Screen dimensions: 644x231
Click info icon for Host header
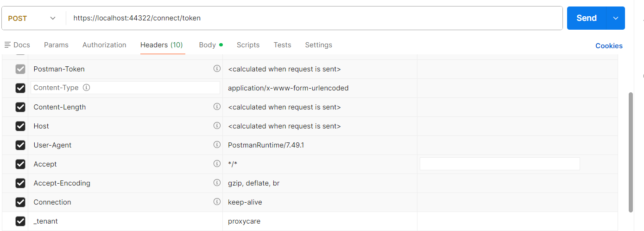tap(217, 126)
